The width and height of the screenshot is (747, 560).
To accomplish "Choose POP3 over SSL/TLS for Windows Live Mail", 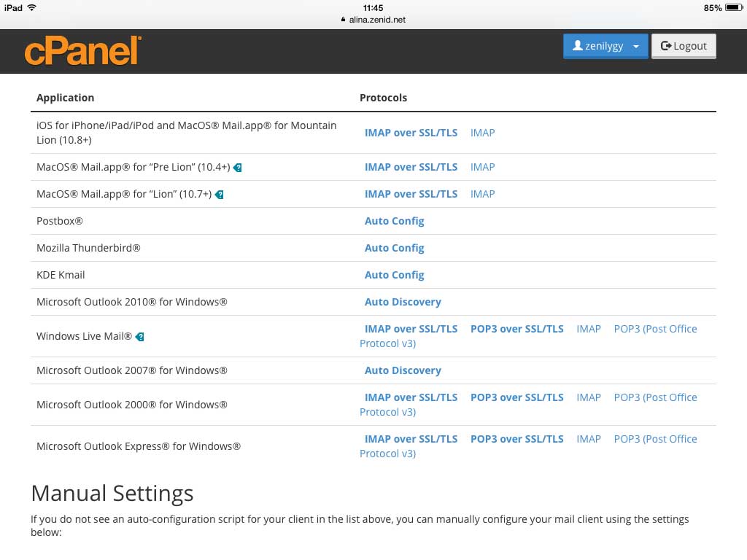I will pos(517,329).
